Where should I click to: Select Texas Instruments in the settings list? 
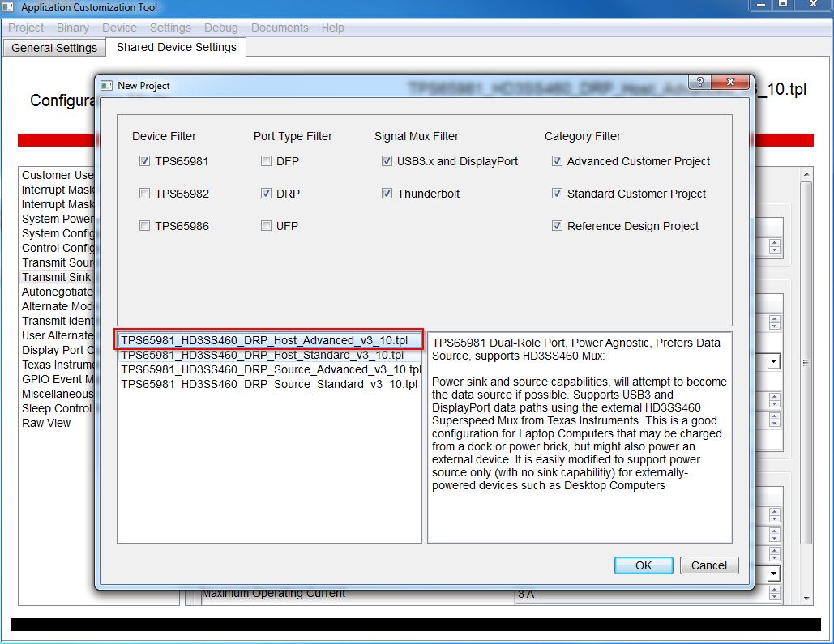tap(58, 365)
